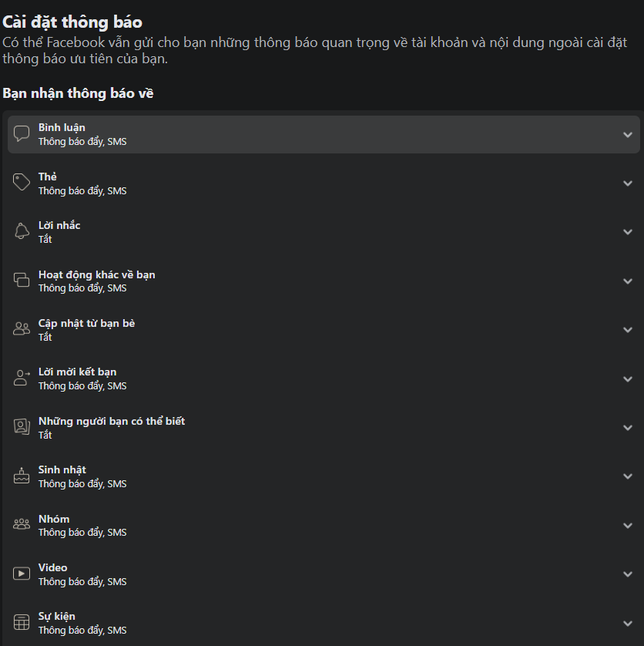Click the Video play icon

[x=22, y=574]
